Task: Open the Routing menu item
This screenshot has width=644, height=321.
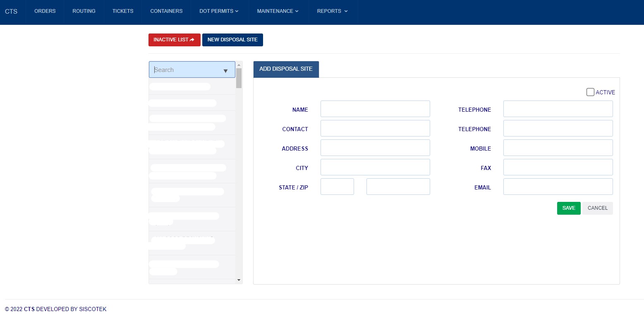Action: click(x=84, y=11)
